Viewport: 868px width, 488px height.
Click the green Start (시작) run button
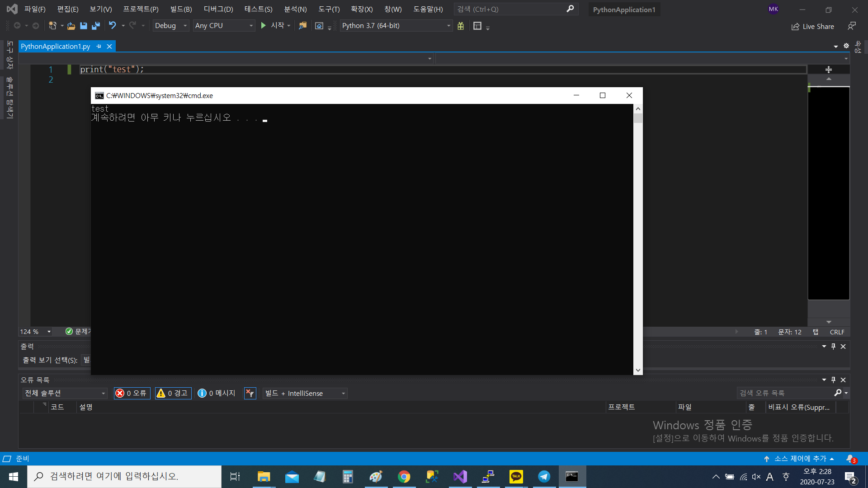[x=264, y=26]
